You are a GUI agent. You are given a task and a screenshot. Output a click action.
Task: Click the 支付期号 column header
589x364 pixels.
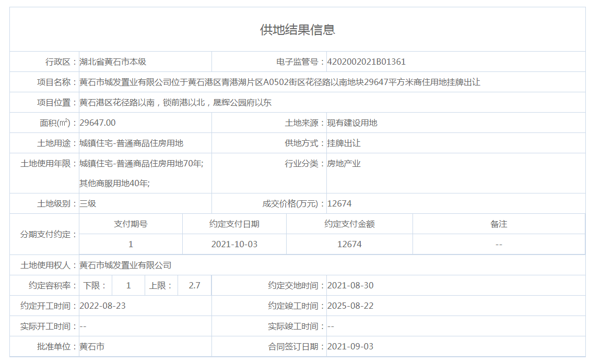131,224
